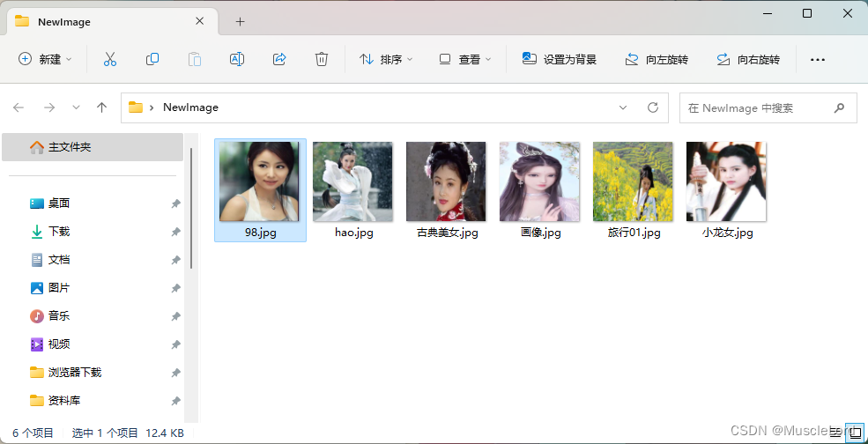
Task: Click pin icon next to 浏览器下载
Action: click(175, 374)
